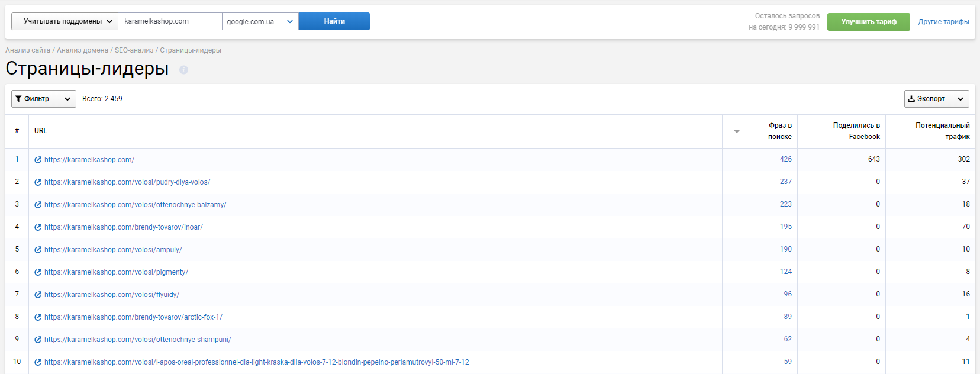Open the volosi/flyuidy URL link

pos(112,295)
